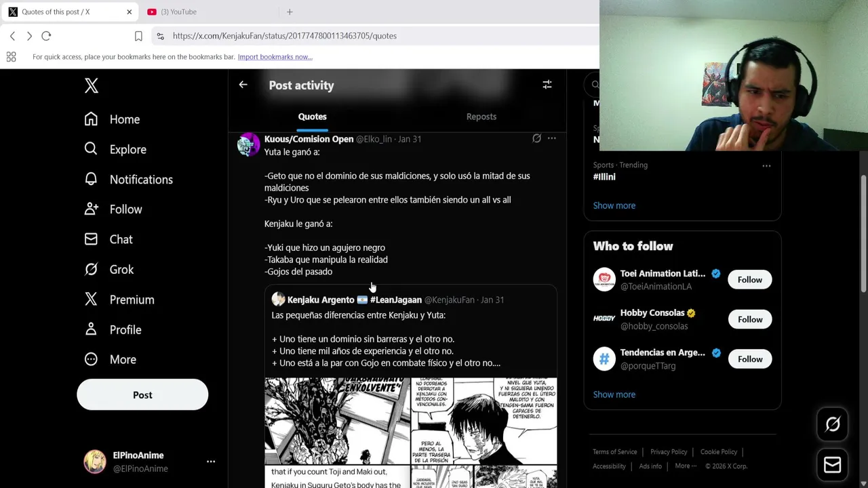This screenshot has height=488, width=868.
Task: Click the Post compose button
Action: click(142, 394)
